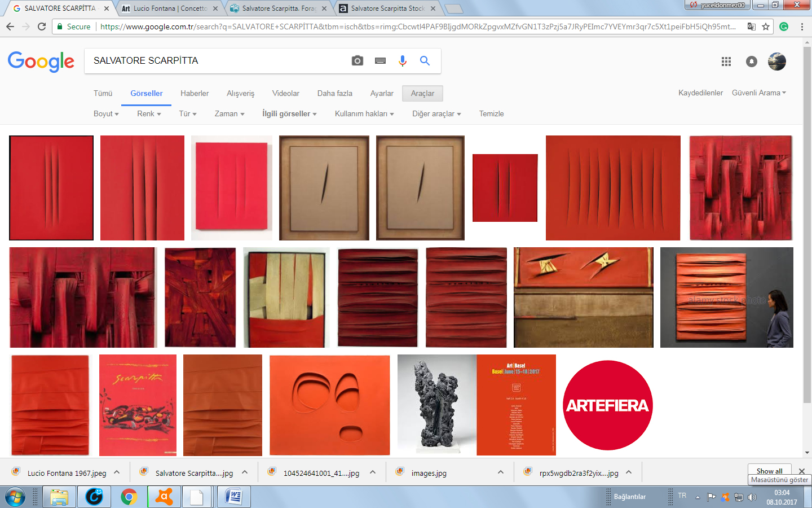Click Show all downloads button
The image size is (812, 508).
769,471
